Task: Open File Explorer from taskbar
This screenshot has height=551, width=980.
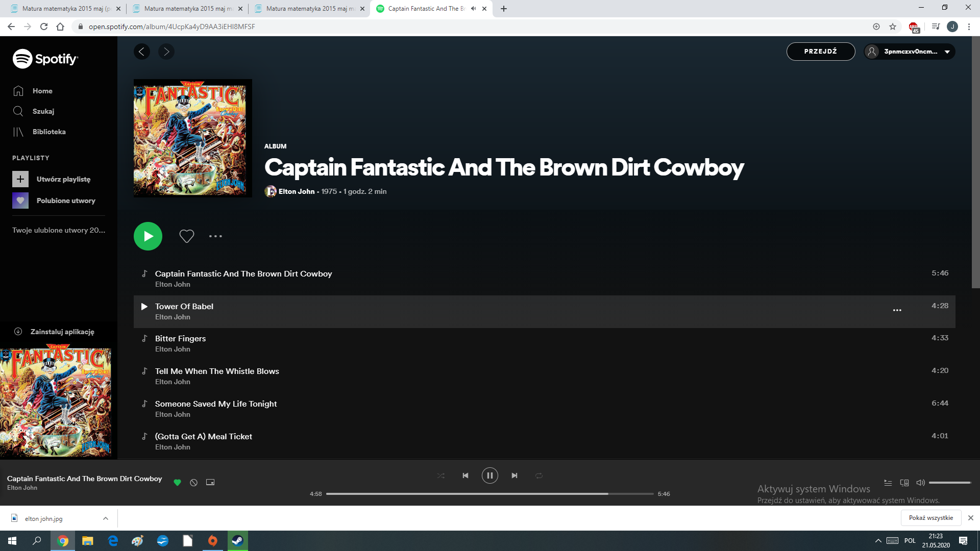Action: click(88, 541)
